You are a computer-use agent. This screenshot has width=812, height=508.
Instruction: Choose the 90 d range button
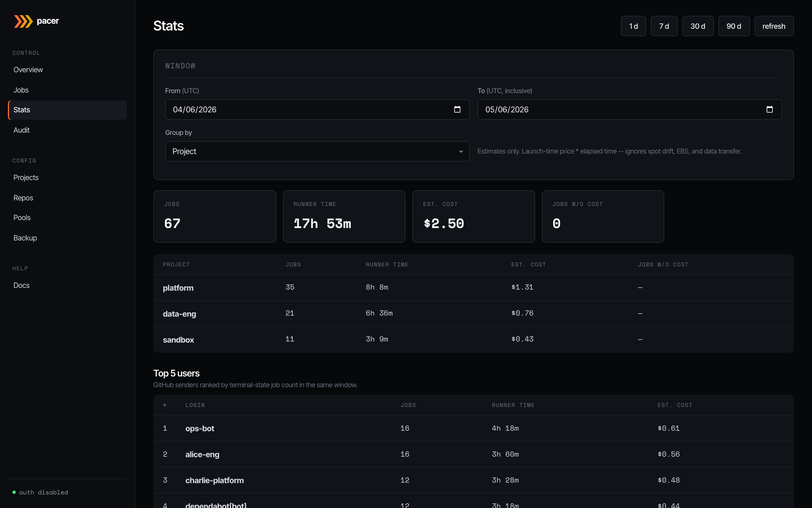click(x=734, y=26)
